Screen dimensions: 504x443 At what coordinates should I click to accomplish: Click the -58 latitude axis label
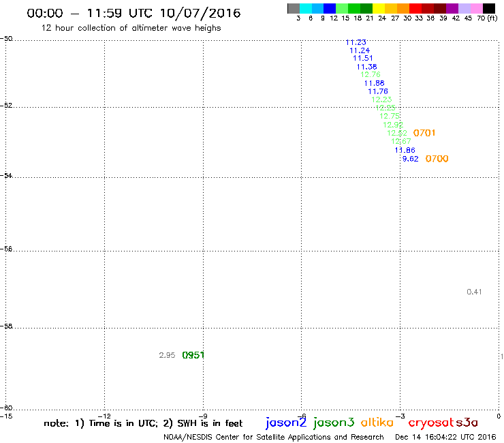click(x=6, y=326)
